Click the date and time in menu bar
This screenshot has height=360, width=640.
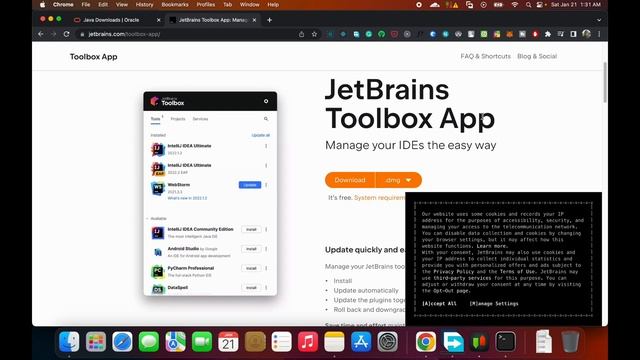576,5
